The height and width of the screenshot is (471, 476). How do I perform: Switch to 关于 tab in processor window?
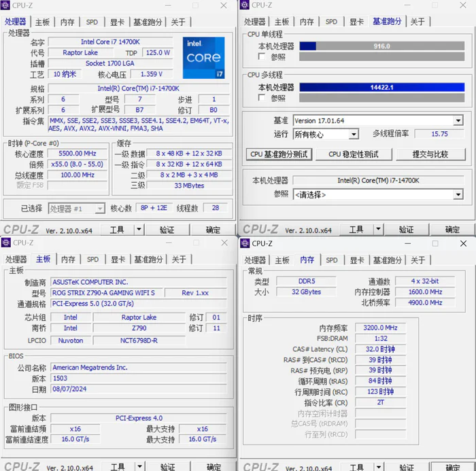(x=178, y=22)
